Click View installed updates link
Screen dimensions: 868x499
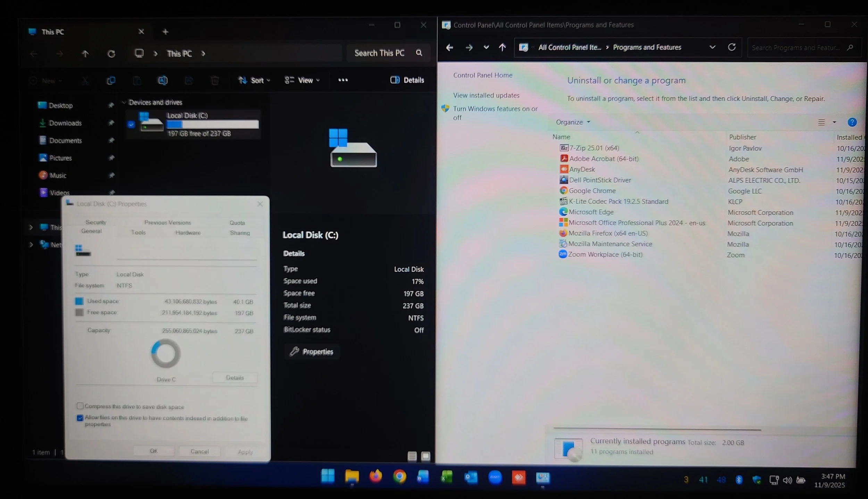pos(486,95)
